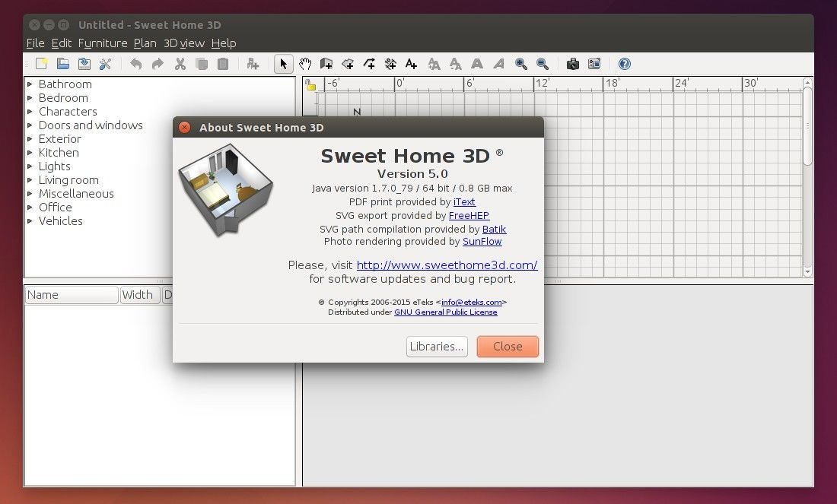The image size is (837, 504).
Task: Open the File menu
Action: (x=35, y=43)
